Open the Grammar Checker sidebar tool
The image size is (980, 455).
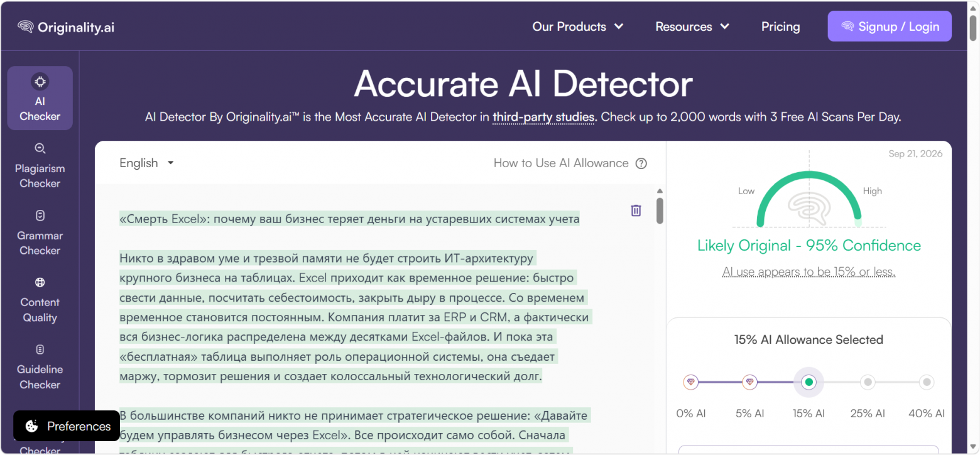coord(40,233)
